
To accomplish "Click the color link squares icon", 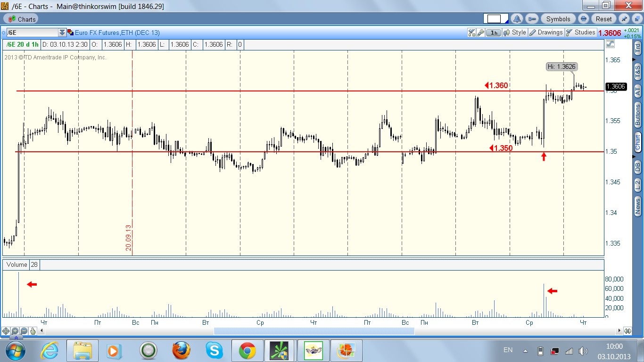I will (x=71, y=33).
